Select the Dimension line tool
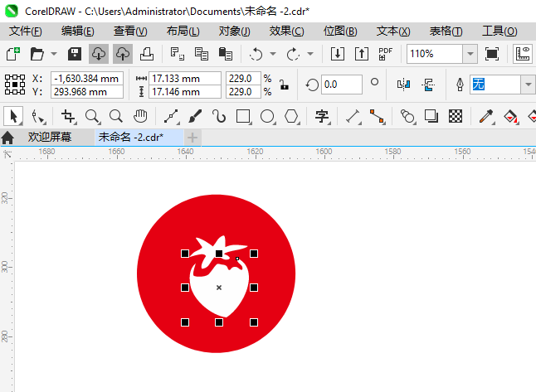Screen dimensions: 536x392 [x=353, y=116]
